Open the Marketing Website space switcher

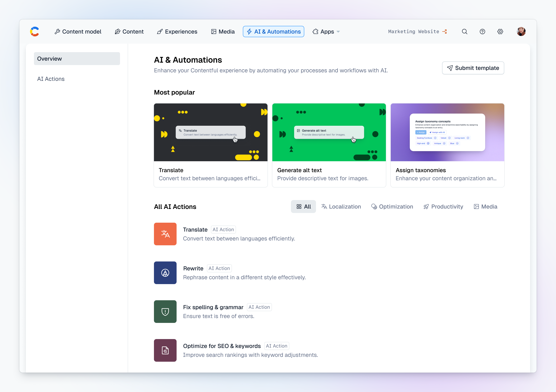pos(417,32)
